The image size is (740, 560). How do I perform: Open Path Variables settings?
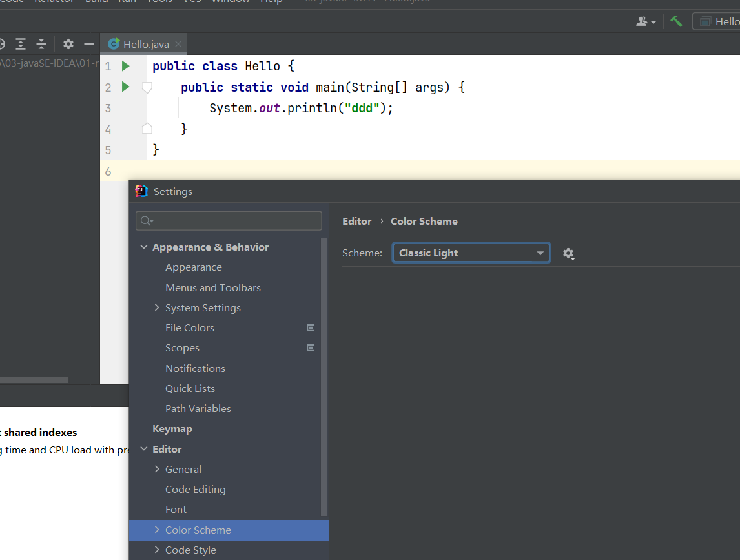point(198,408)
